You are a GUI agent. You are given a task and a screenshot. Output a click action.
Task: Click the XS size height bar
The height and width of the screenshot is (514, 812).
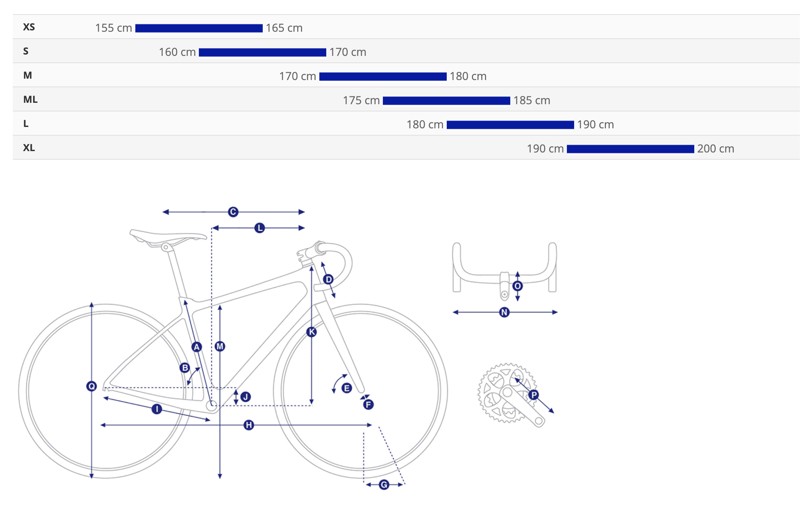point(199,28)
